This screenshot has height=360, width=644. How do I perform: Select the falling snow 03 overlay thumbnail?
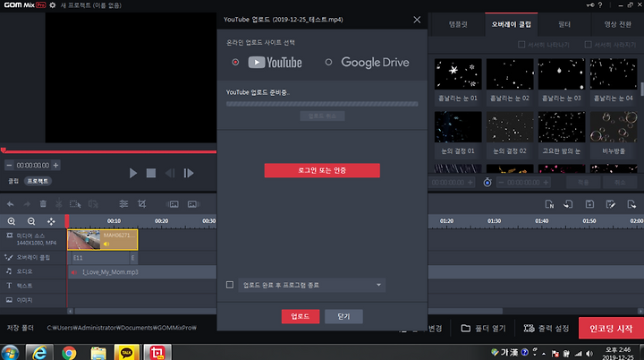tap(562, 74)
